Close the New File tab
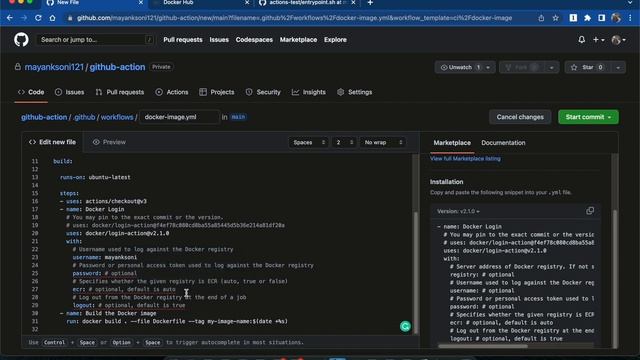Screen dimensions: 640x360 click(141, 3)
